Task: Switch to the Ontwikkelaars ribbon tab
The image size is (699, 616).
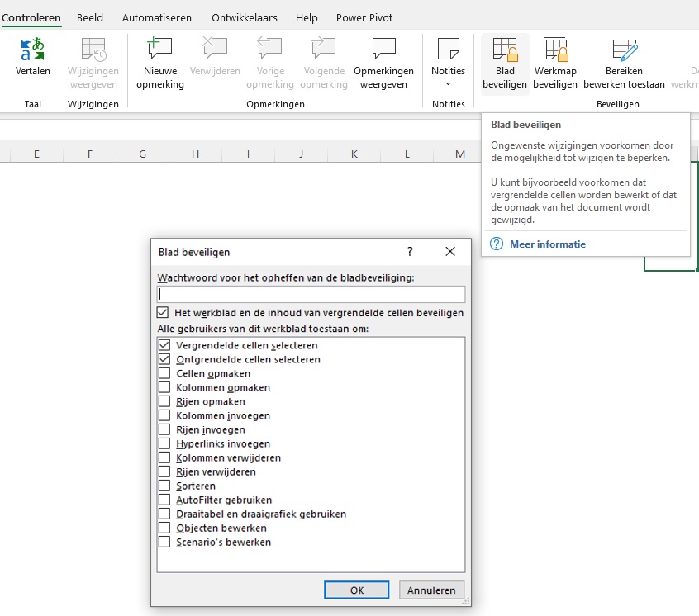Action: pos(245,17)
